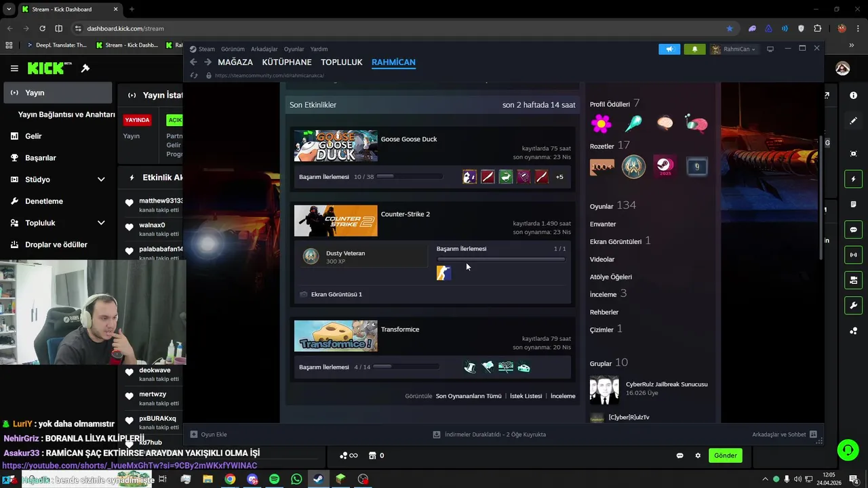Open Steam from the Windows taskbar
Viewport: 868px width, 488px height.
(318, 479)
